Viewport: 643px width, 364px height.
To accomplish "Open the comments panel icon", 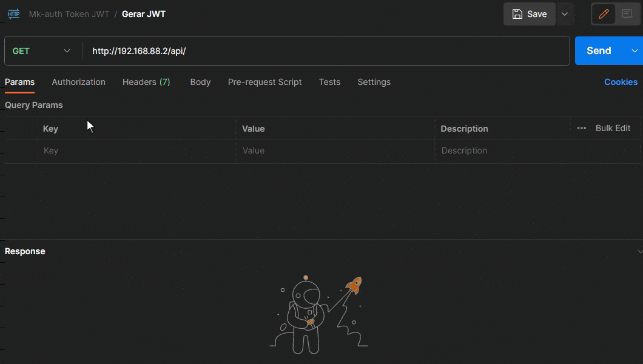I will click(627, 14).
